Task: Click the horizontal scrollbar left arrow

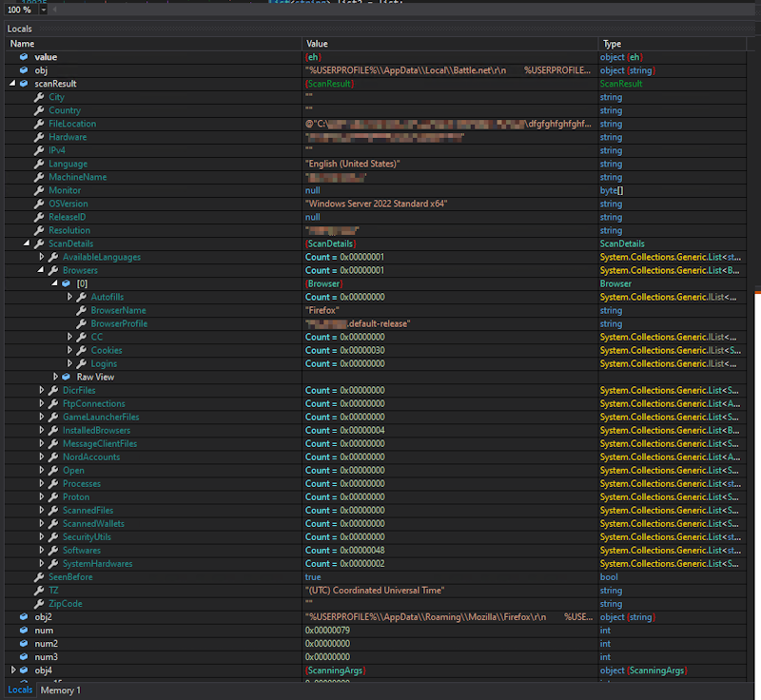Action: point(54,10)
